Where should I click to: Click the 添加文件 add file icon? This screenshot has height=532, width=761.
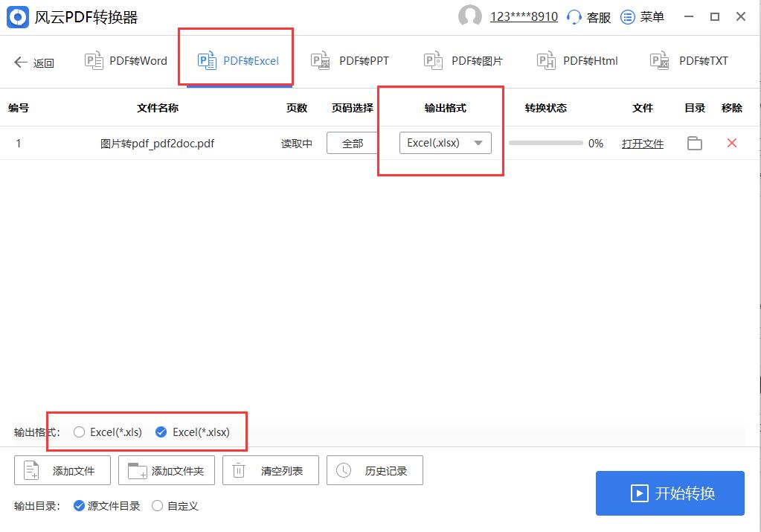30,469
